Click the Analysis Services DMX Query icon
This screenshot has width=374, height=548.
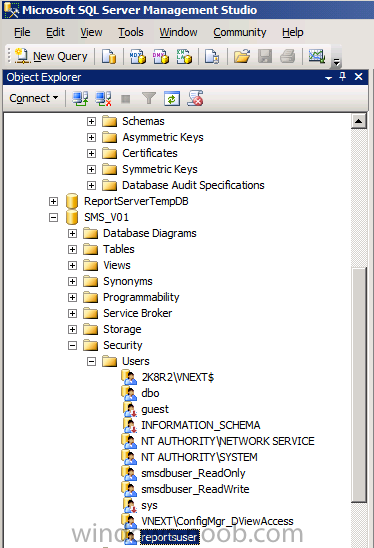pyautogui.click(x=161, y=56)
